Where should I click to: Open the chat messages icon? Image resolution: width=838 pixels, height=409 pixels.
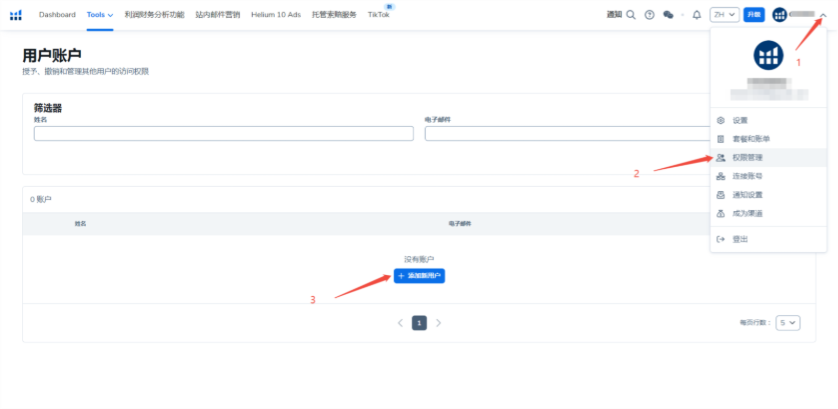[668, 15]
